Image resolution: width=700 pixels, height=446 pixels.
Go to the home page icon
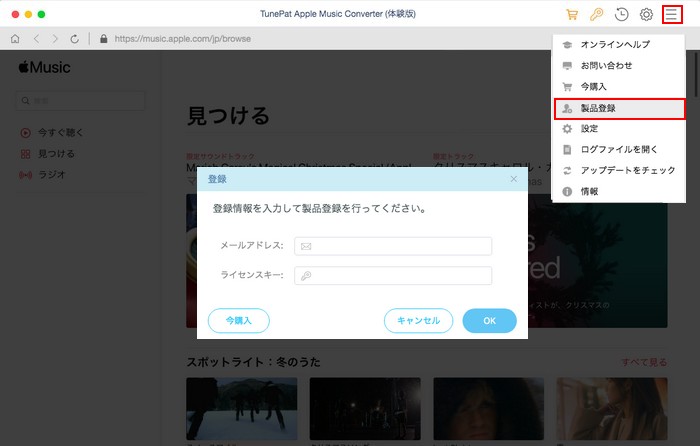[15, 39]
